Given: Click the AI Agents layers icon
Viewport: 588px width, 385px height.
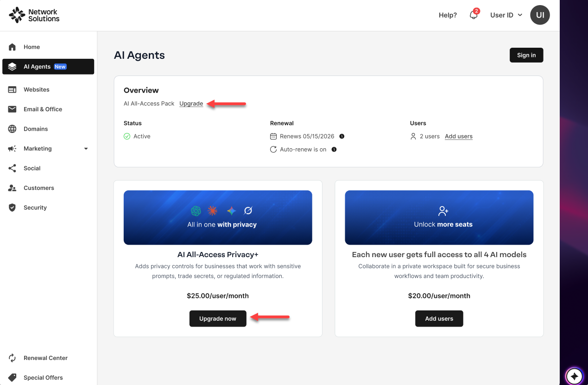Looking at the screenshot, I should coord(13,67).
